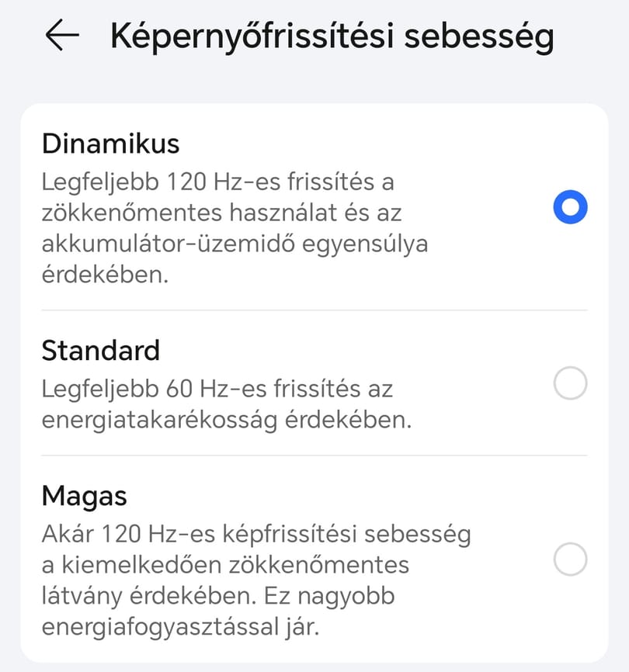
Task: Click 'akkumulátor-üzemidő egyensúlya' text in Dinamikus
Action: click(x=235, y=244)
